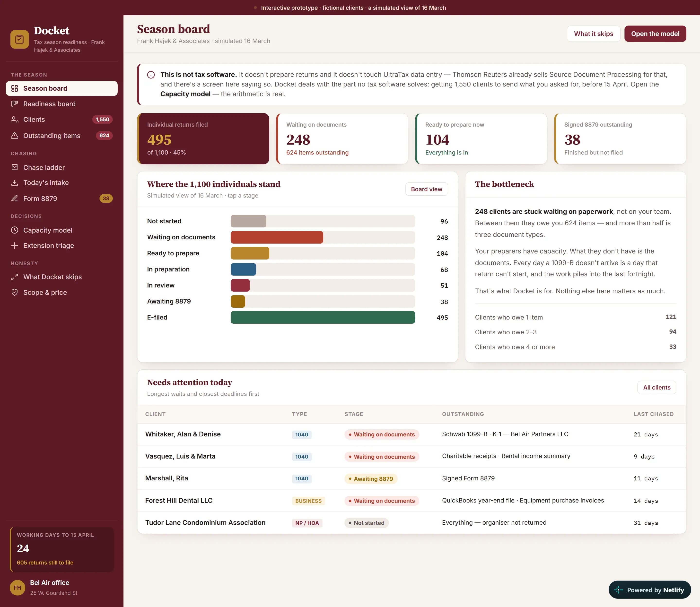Click the Capacity model clock icon
The width and height of the screenshot is (700, 607).
point(15,230)
